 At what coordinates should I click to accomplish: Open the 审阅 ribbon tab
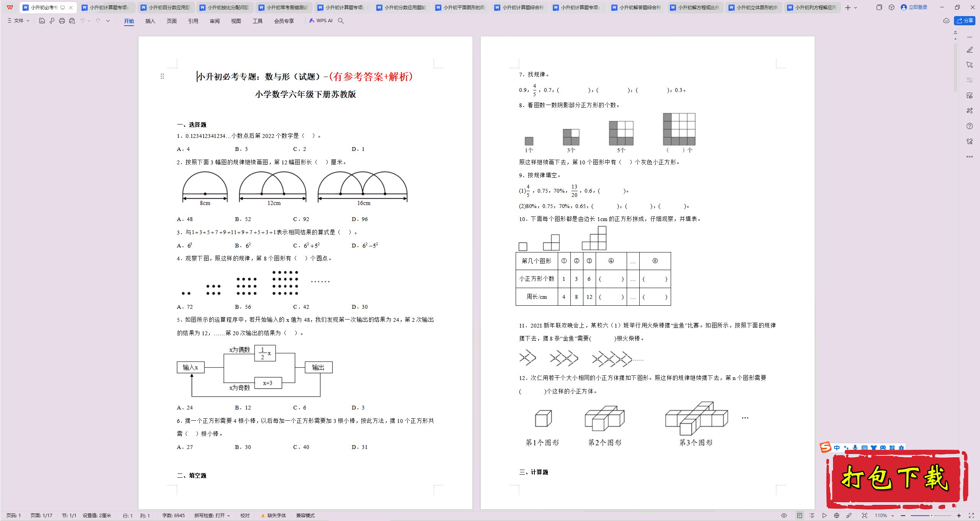point(214,21)
